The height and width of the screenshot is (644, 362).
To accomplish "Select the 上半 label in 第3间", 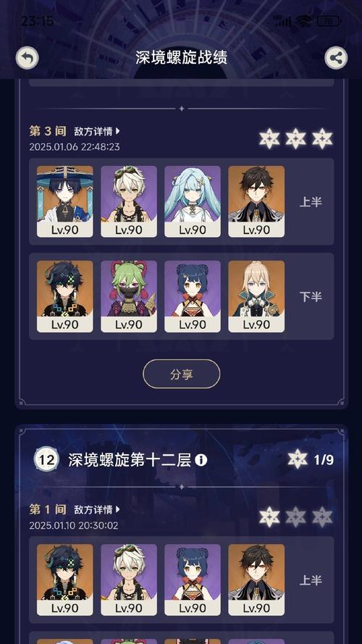I will (x=311, y=201).
